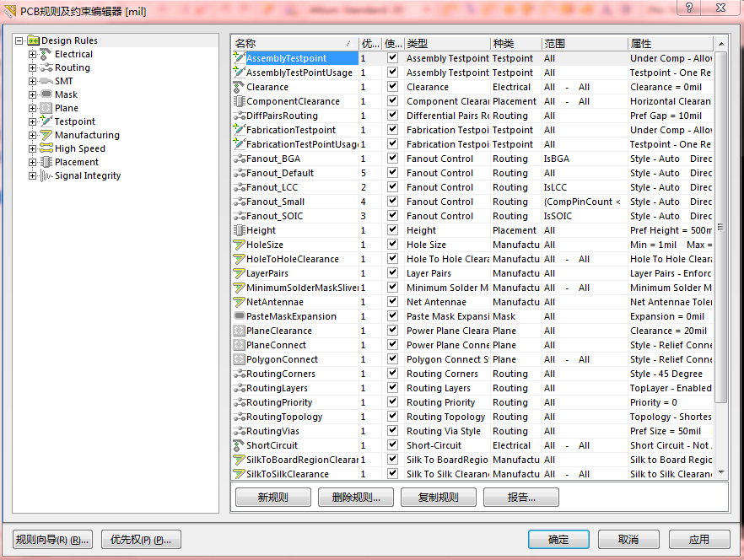The width and height of the screenshot is (744, 560).
Task: Click the PasteMaskExpansion rule row icon
Action: coord(239,316)
